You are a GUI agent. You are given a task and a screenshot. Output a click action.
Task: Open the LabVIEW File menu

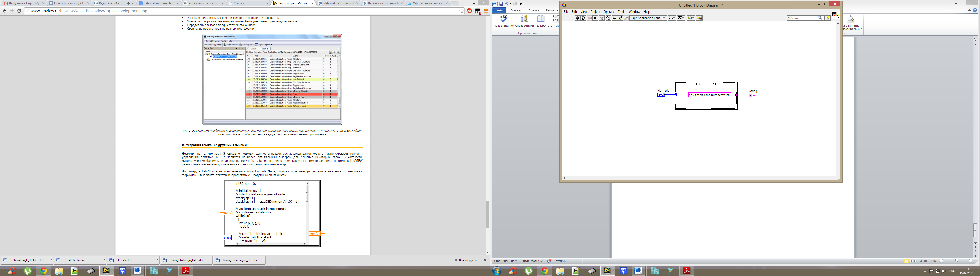566,12
